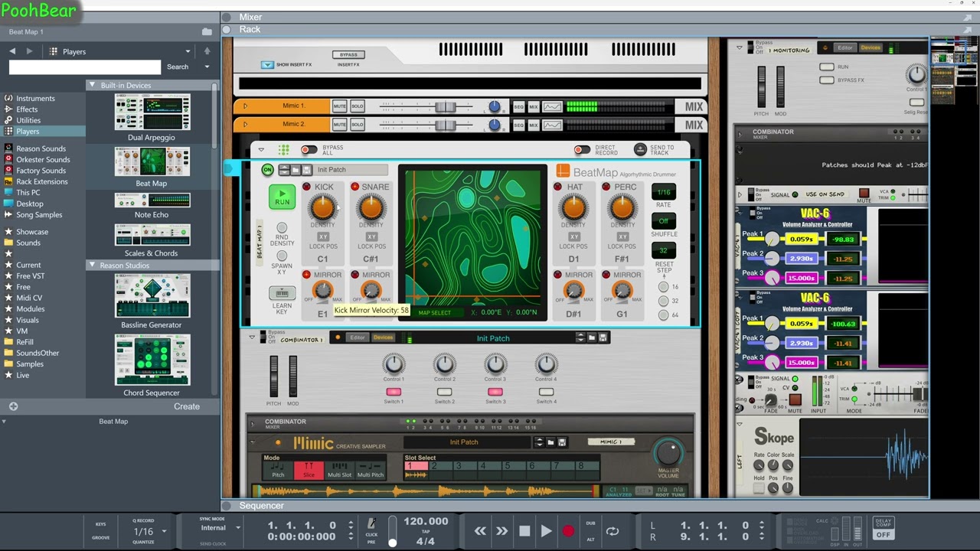Open Rack Extensions in browser sidebar
This screenshot has height=551, width=980.
click(x=41, y=181)
